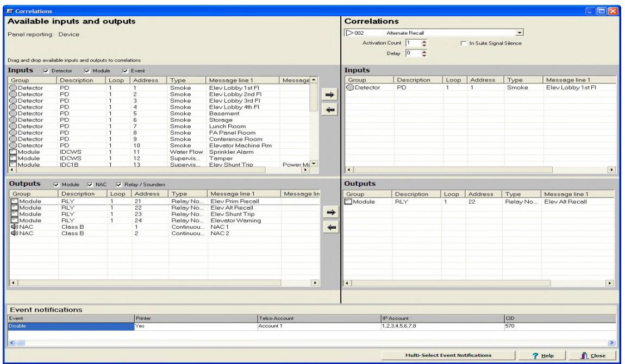Click the Printer 'Yes' cell
Image resolution: width=625 pixels, height=364 pixels.
click(x=196, y=326)
